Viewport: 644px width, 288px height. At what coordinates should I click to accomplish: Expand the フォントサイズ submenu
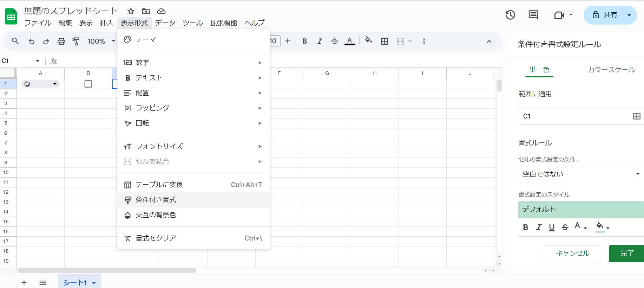pyautogui.click(x=193, y=146)
